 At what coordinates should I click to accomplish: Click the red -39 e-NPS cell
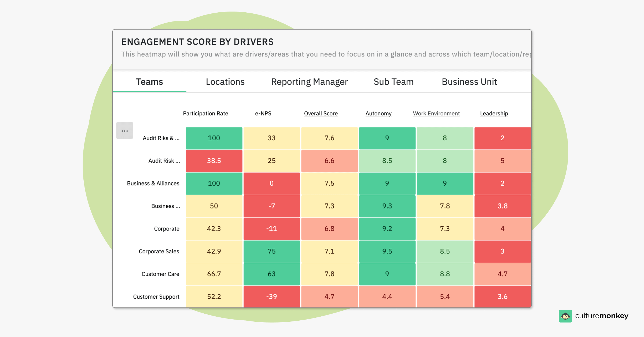(x=271, y=296)
